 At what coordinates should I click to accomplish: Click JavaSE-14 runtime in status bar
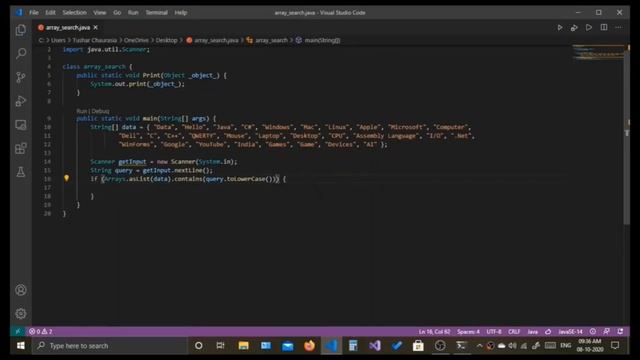[x=570, y=331]
